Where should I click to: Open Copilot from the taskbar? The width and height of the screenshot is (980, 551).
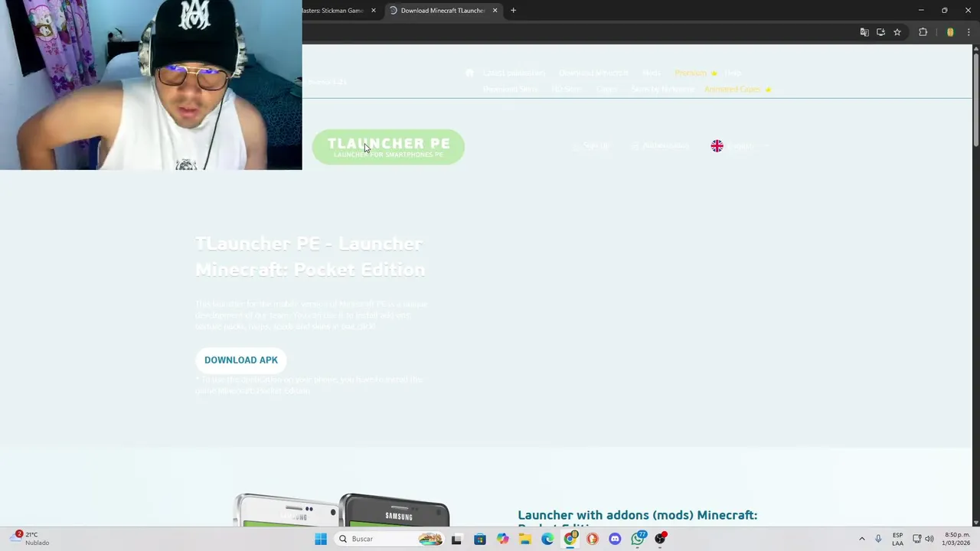(x=502, y=539)
